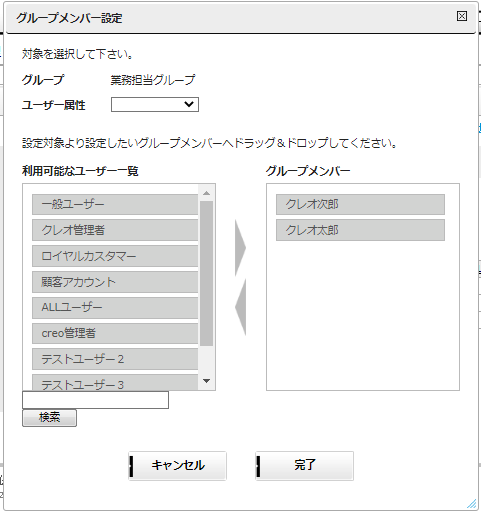Click the user search text field
The image size is (481, 512).
95,400
